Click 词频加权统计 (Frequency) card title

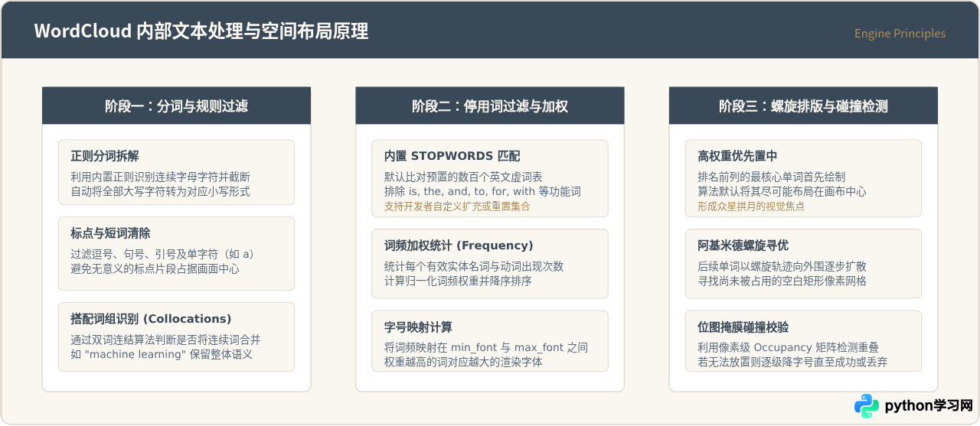click(x=459, y=246)
